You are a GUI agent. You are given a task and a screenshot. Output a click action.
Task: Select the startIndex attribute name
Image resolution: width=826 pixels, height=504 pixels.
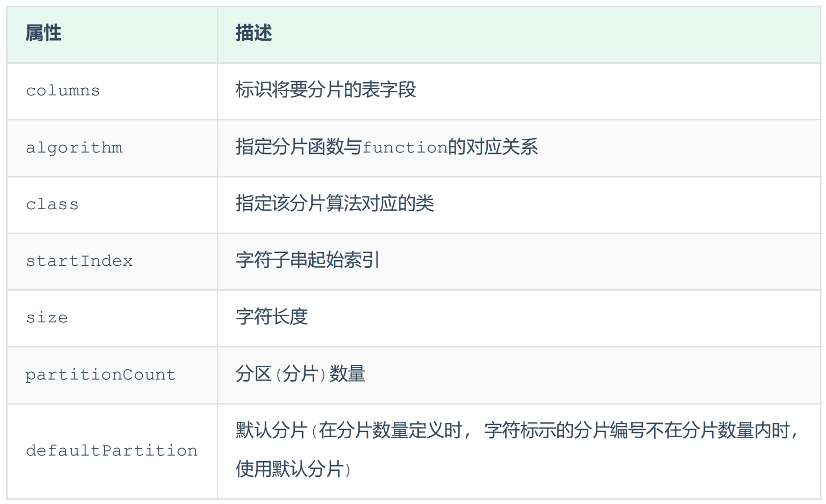(79, 261)
